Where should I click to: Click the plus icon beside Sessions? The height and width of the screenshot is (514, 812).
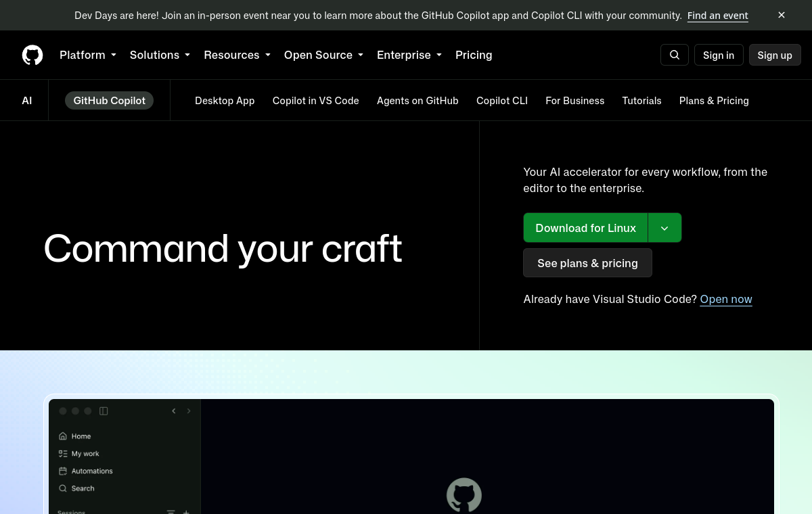point(186,512)
